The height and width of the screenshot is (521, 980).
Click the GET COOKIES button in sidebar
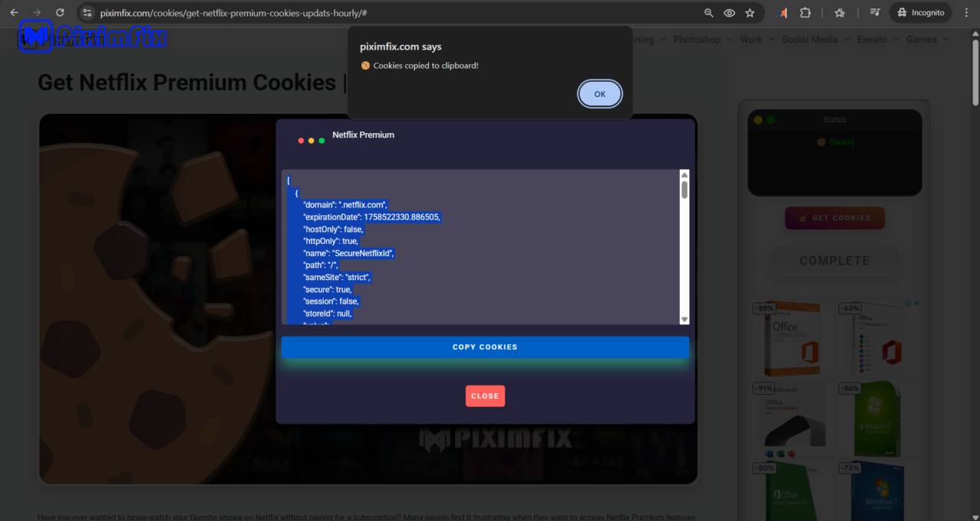tap(835, 218)
